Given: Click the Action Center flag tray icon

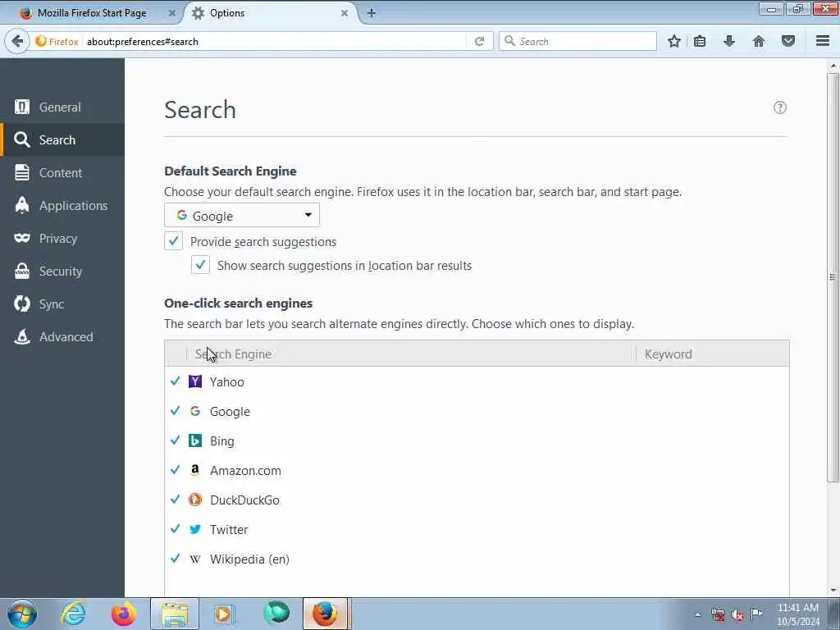Looking at the screenshot, I should click(756, 614).
